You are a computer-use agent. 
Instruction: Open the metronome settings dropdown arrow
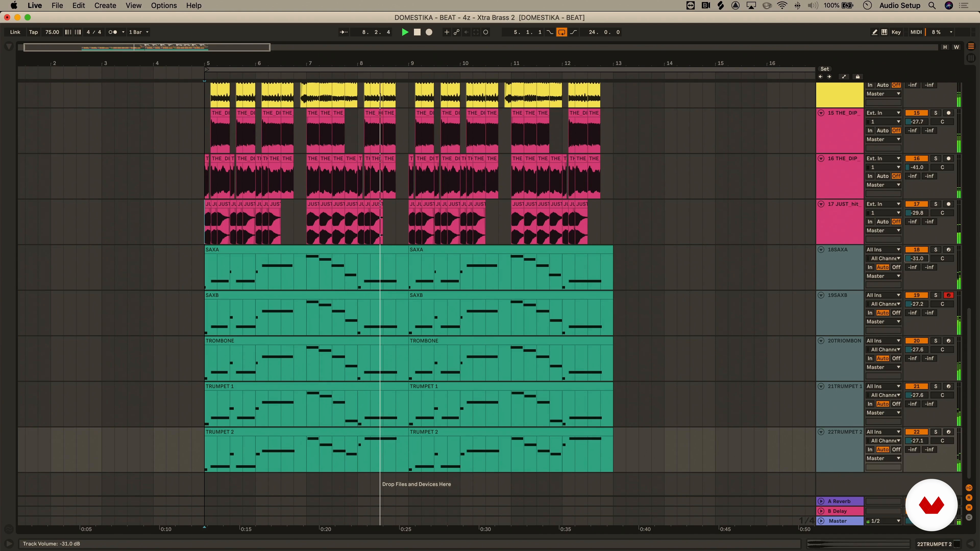point(123,32)
